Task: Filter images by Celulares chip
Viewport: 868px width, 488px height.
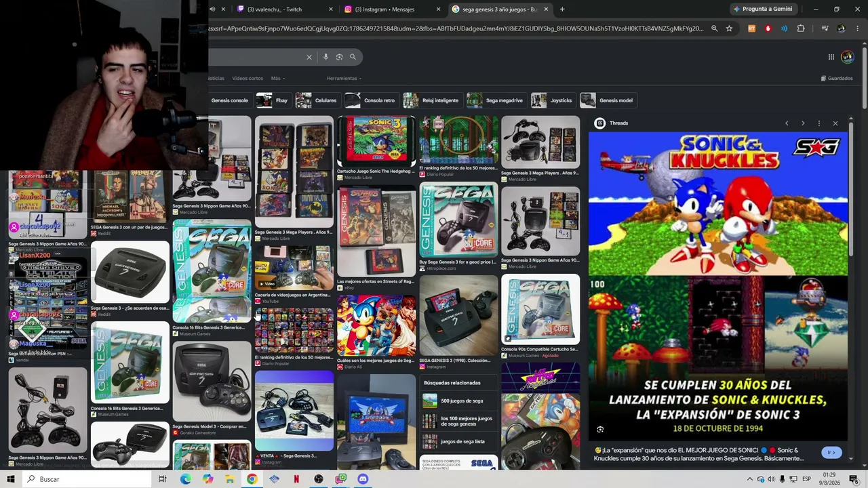Action: point(317,100)
